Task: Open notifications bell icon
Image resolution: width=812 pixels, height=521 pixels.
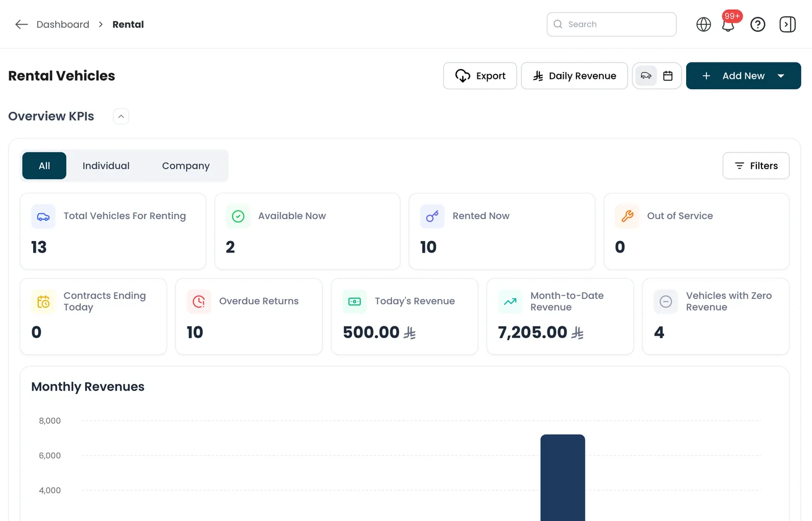Action: pos(728,25)
